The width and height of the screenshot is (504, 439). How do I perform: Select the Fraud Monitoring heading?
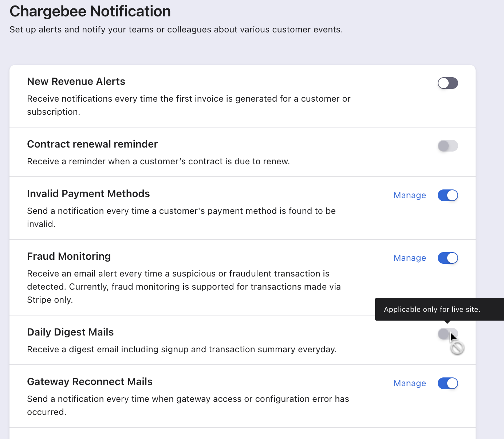(69, 256)
